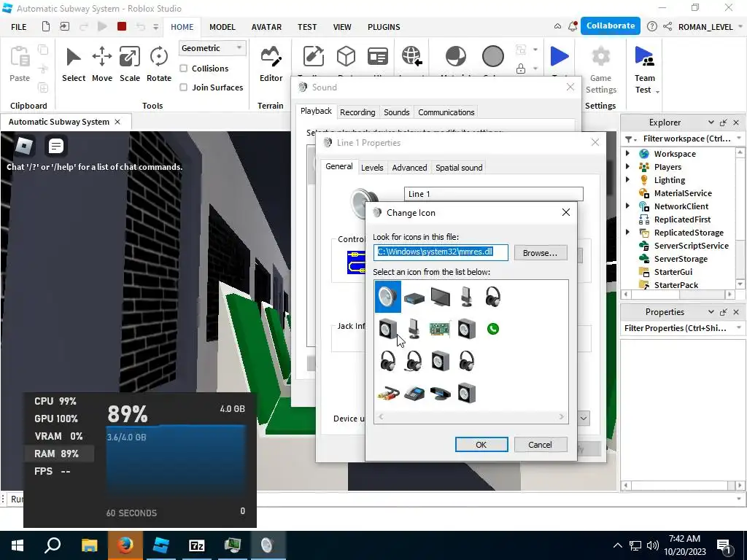
Task: Open the new file icon in quick access bar
Action: [x=46, y=27]
